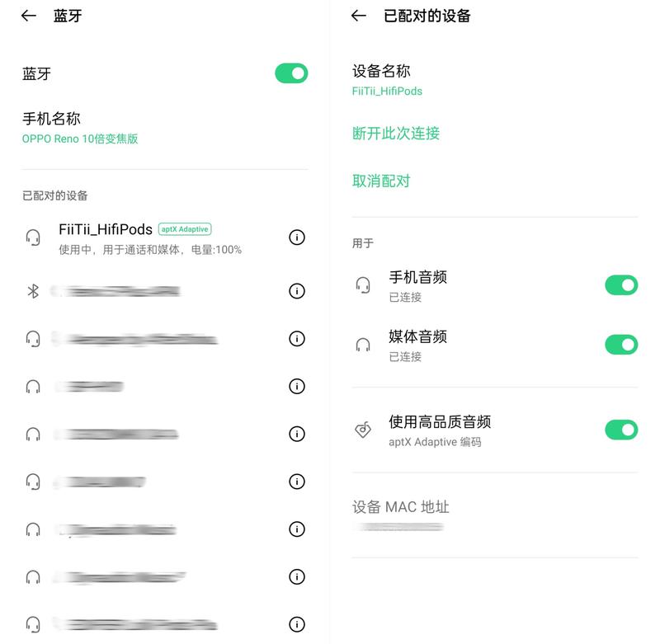Go back from the 已配对的设备 screen
Image resolution: width=660 pixels, height=644 pixels.
point(359,16)
